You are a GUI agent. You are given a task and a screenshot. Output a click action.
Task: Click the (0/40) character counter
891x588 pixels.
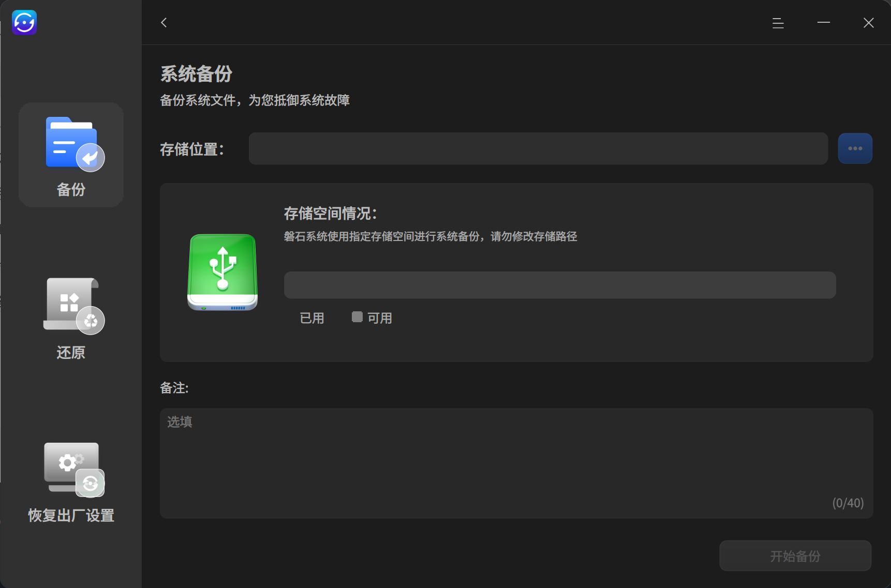tap(848, 503)
